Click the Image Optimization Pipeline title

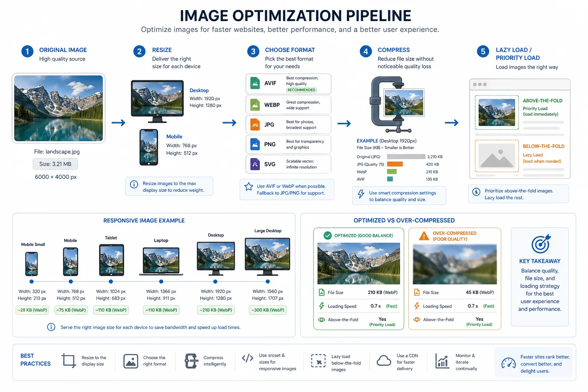point(296,16)
